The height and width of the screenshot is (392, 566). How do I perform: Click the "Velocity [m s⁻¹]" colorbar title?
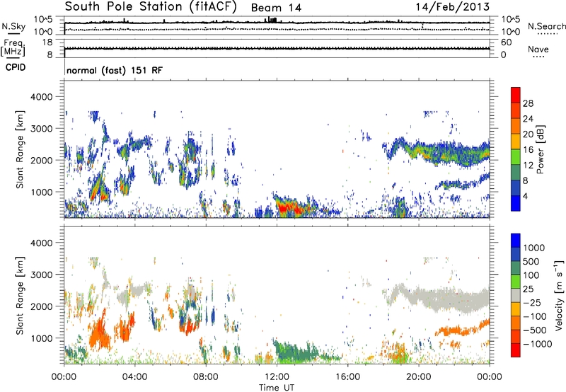(559, 295)
